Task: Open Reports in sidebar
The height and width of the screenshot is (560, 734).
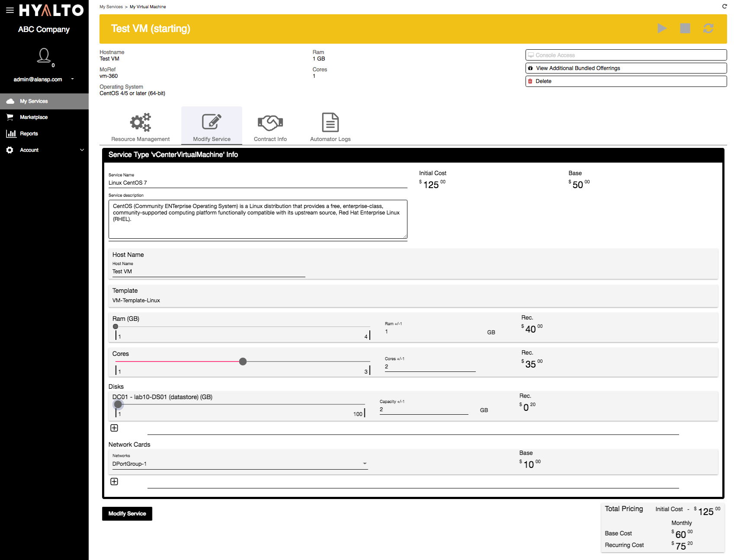Action: coord(44,134)
